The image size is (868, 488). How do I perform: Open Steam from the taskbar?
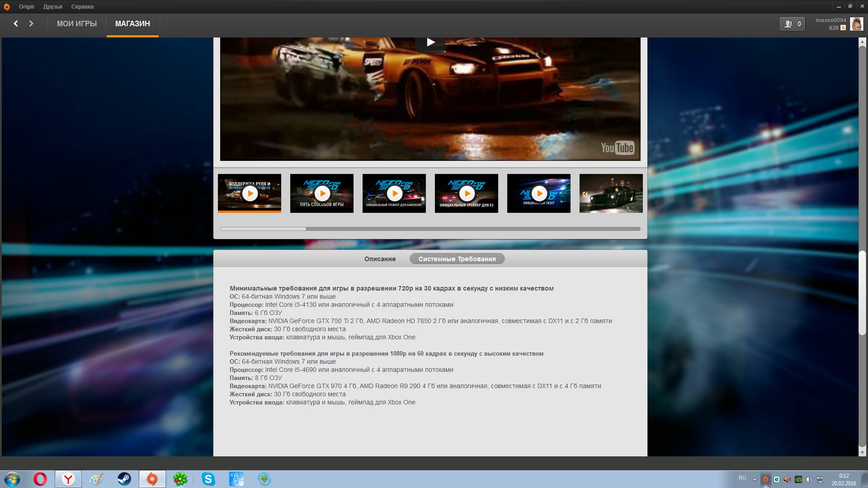[x=124, y=479]
